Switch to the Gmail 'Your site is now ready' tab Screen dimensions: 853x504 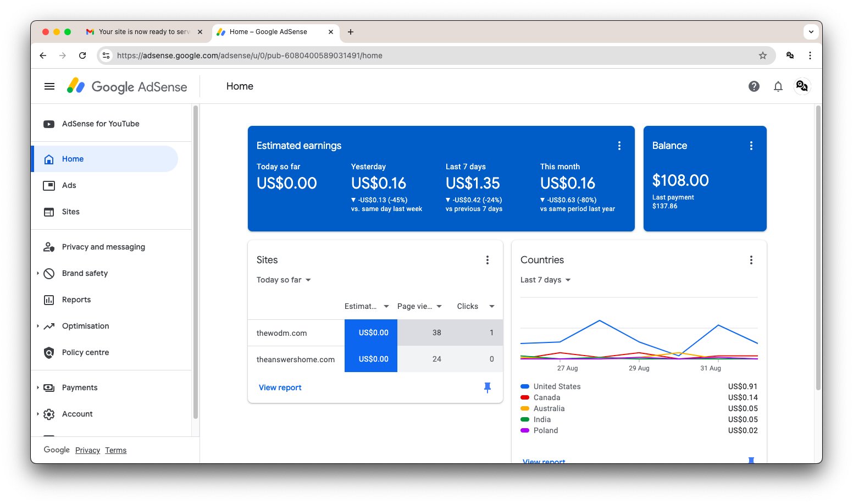[144, 32]
